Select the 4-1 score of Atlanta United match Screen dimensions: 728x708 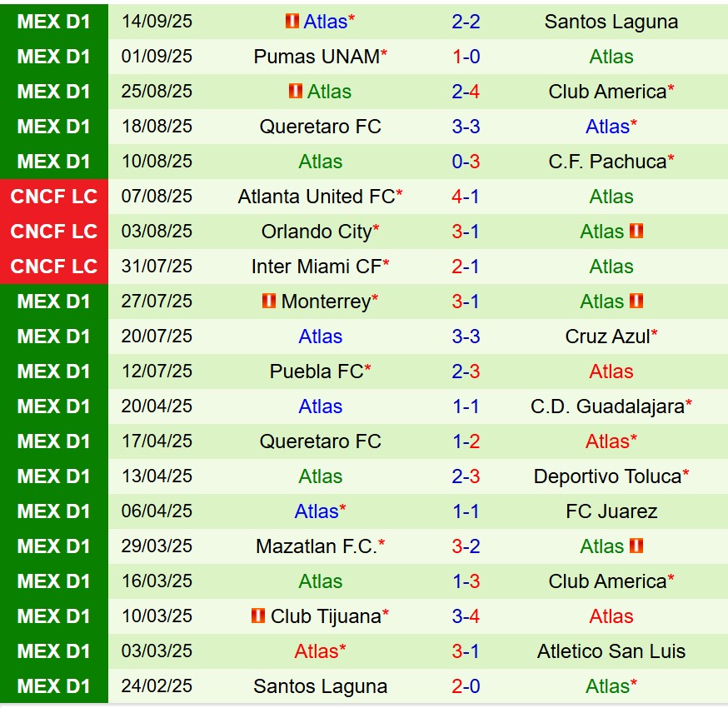tap(466, 197)
